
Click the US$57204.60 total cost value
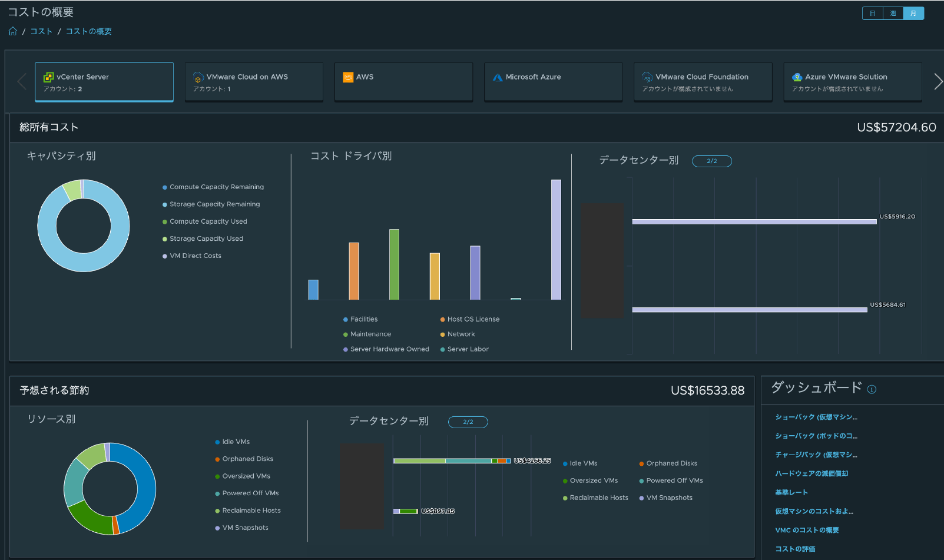pos(896,127)
